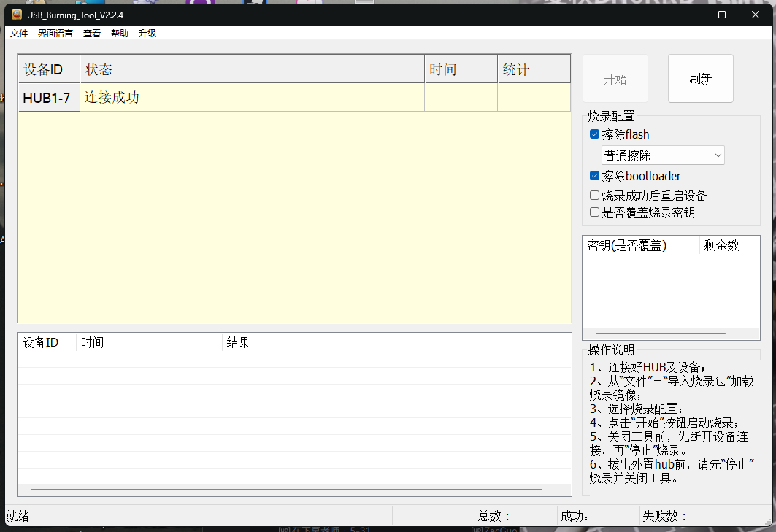The image size is (776, 532).
Task: Uncheck the 擦除flash option
Action: coord(595,134)
